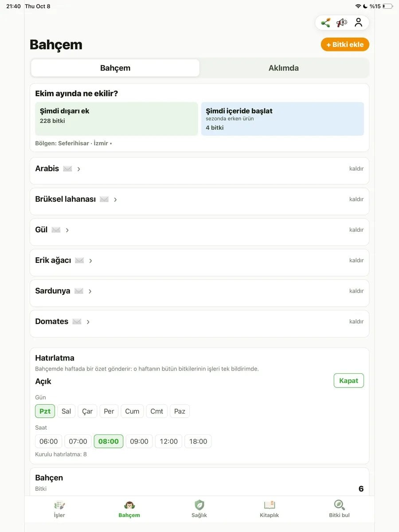Select Pzt as reminder day
Screen dimensions: 399x532
45,411
